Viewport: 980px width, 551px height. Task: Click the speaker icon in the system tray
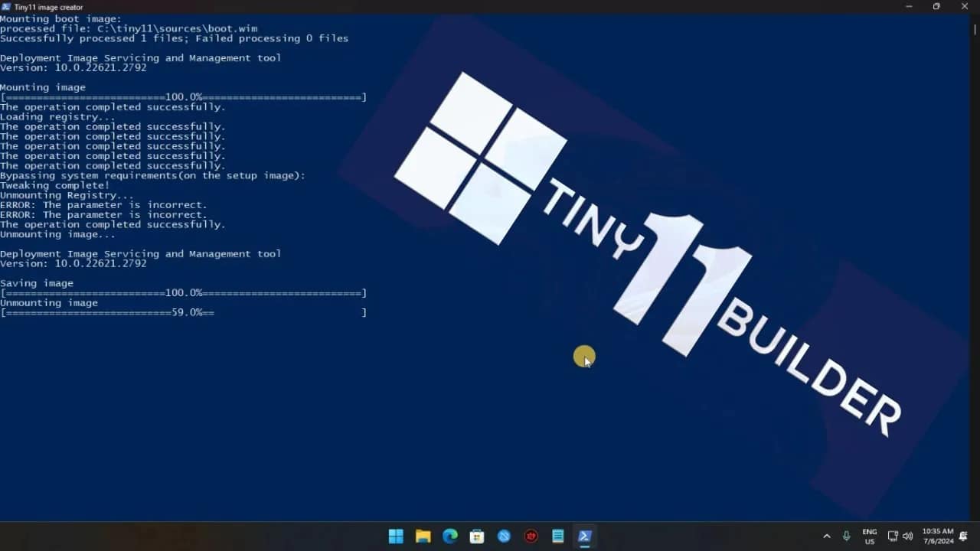click(907, 536)
